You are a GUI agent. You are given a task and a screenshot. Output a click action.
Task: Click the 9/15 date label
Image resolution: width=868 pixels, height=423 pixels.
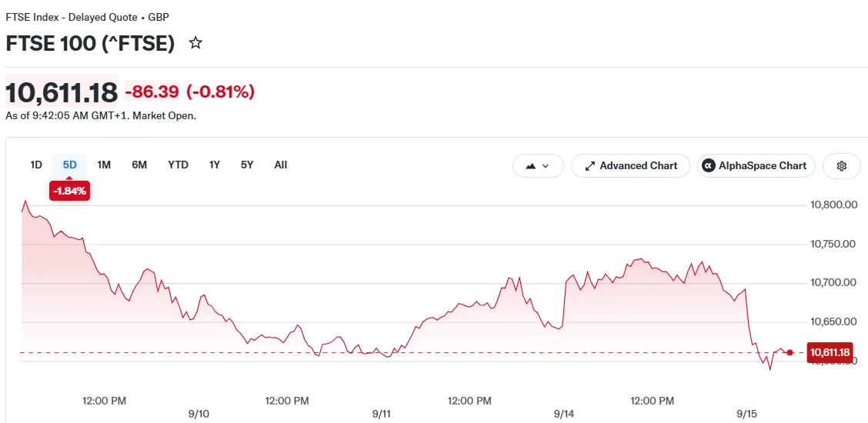click(x=746, y=414)
